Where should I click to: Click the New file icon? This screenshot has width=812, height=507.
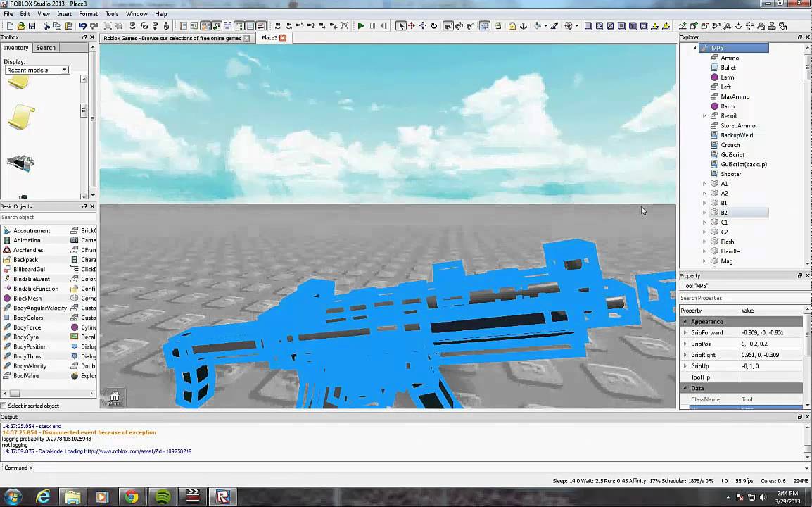(x=10, y=25)
